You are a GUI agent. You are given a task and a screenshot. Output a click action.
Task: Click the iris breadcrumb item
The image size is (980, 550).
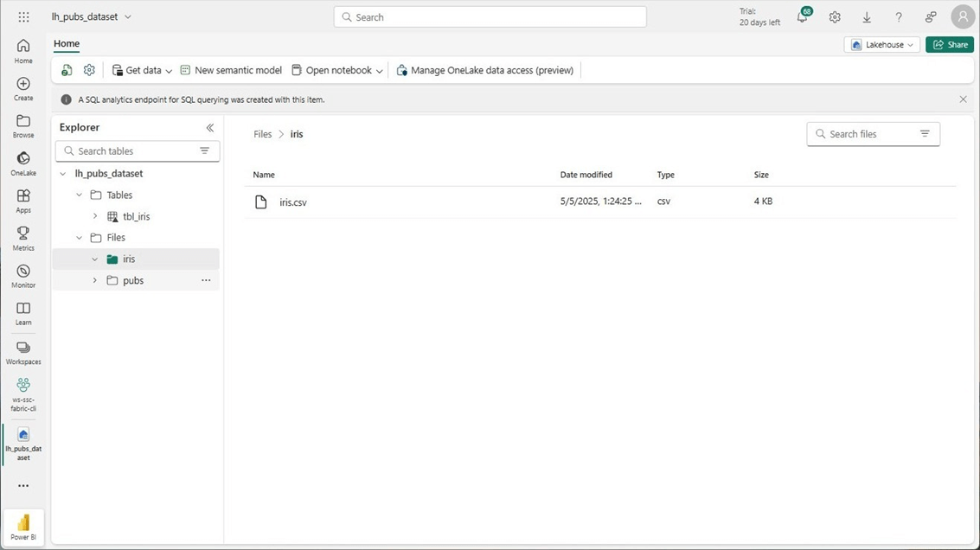pos(297,134)
